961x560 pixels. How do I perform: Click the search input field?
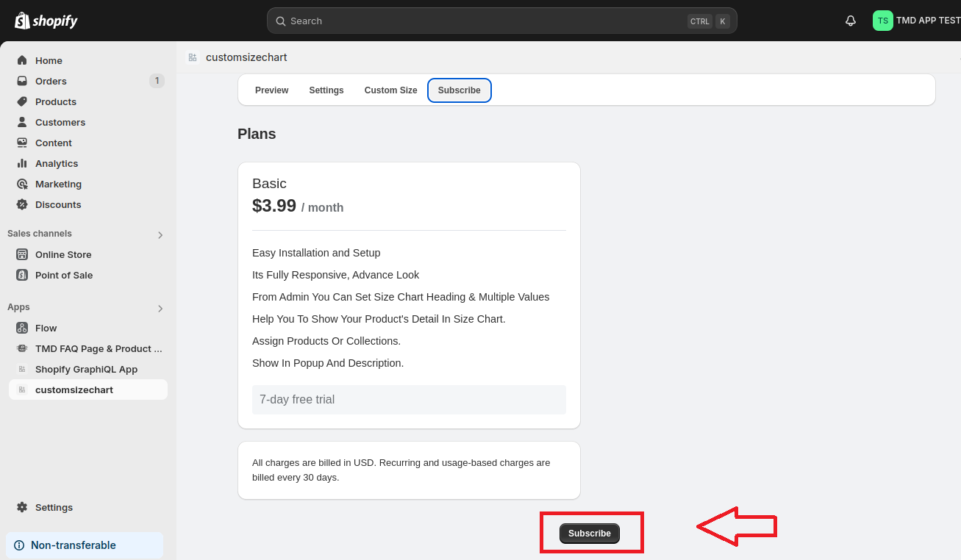pyautogui.click(x=485, y=21)
